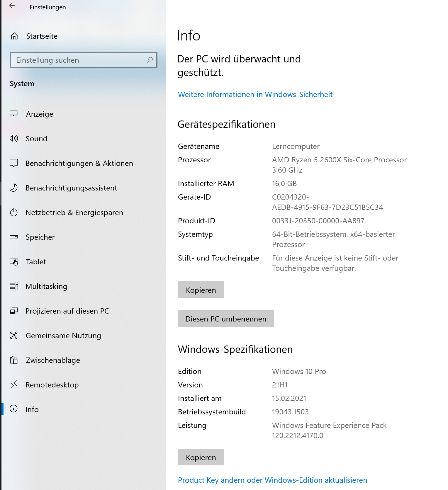Image resolution: width=448 pixels, height=490 pixels.
Task: Click the Tablet icon
Action: pyautogui.click(x=14, y=261)
